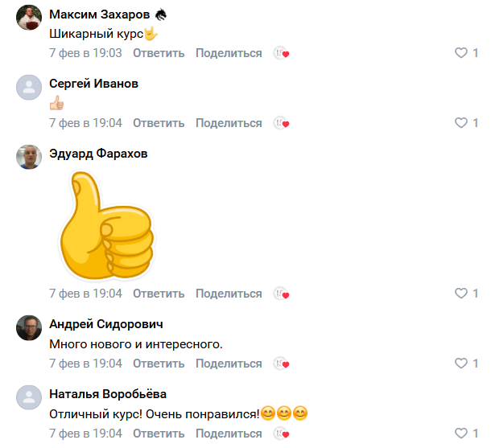
Task: Share Наталья Воробьёва's comment via Поделиться
Action: (x=229, y=434)
